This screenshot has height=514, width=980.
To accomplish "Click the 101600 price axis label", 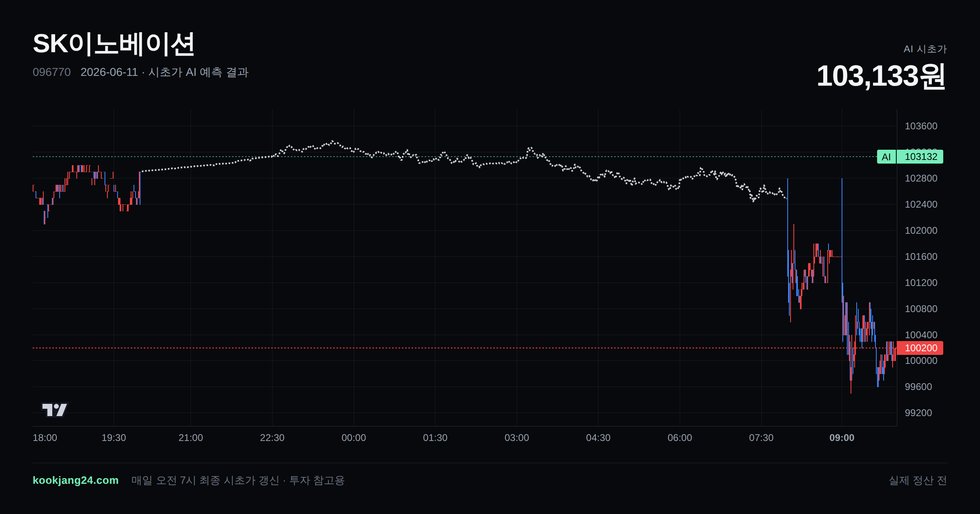I will (x=921, y=257).
